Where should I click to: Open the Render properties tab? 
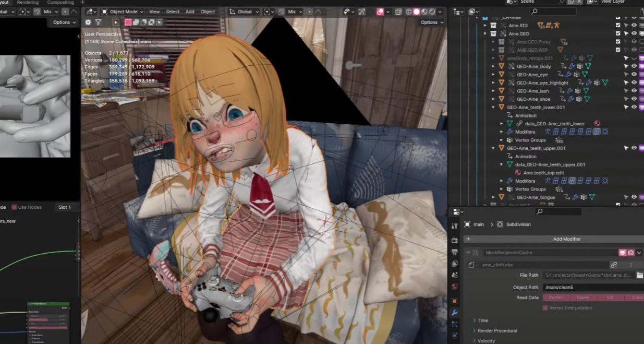(x=454, y=241)
